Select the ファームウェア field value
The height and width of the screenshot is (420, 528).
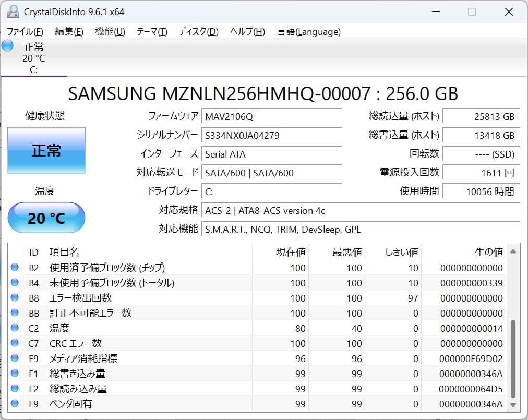(x=271, y=116)
